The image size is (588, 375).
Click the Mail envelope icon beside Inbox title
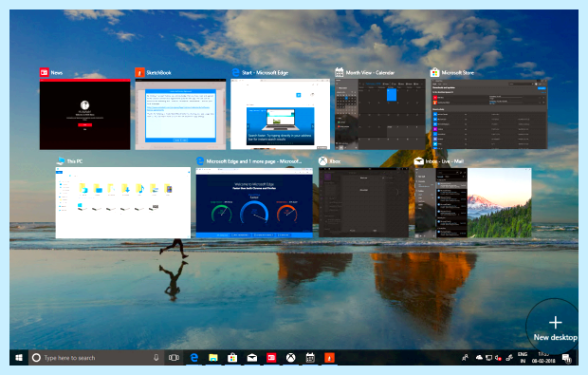(419, 161)
